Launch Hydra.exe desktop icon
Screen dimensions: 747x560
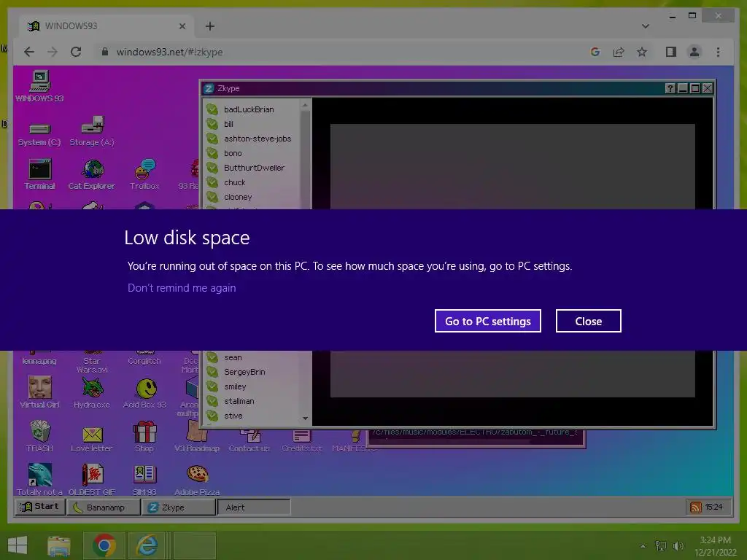pyautogui.click(x=92, y=392)
